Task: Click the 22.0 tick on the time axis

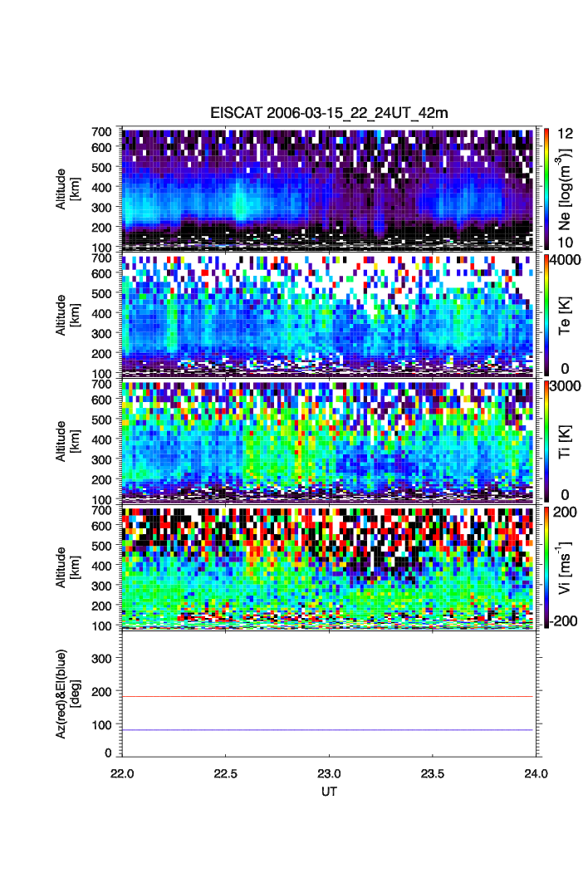Action: pyautogui.click(x=122, y=773)
